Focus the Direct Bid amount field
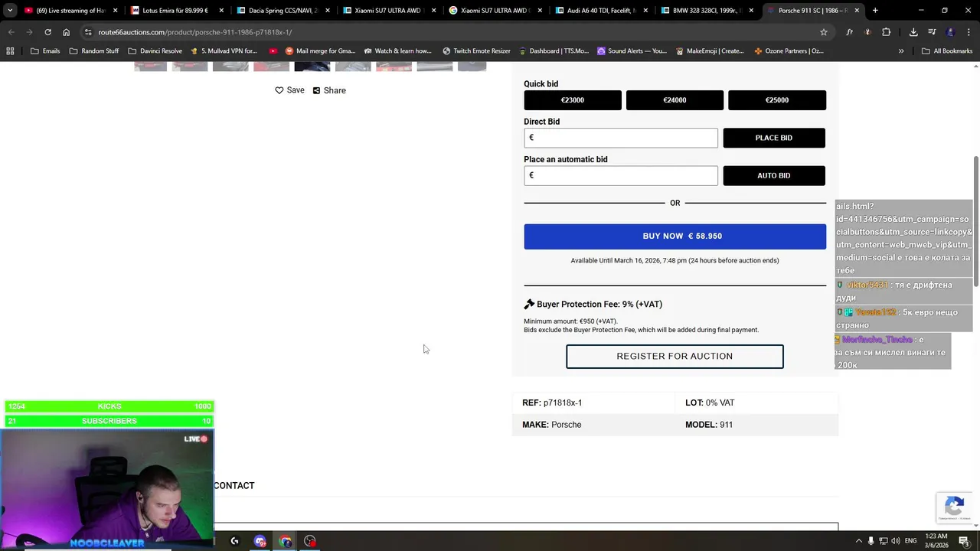This screenshot has height=551, width=980. pyautogui.click(x=621, y=138)
